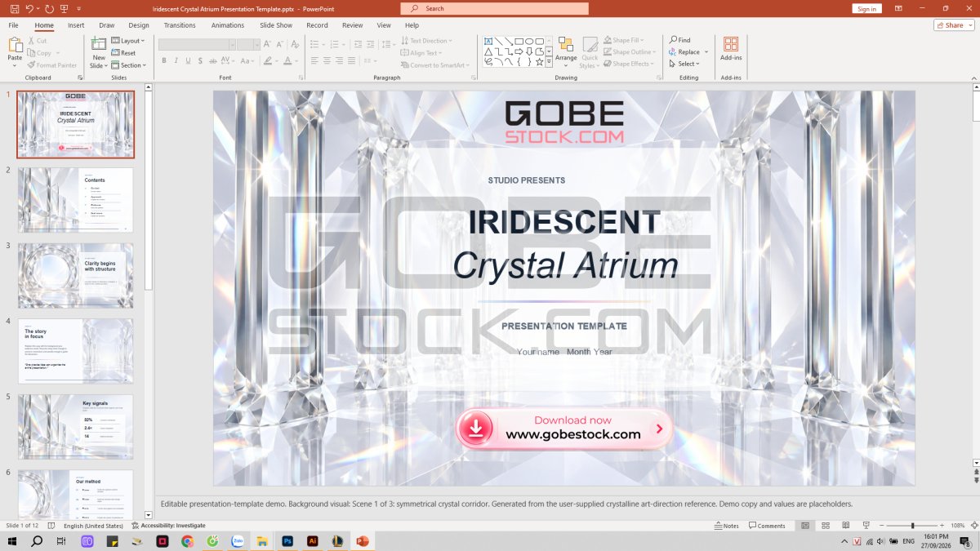Image resolution: width=980 pixels, height=551 pixels.
Task: Click the Save icon in title bar
Action: [x=15, y=8]
